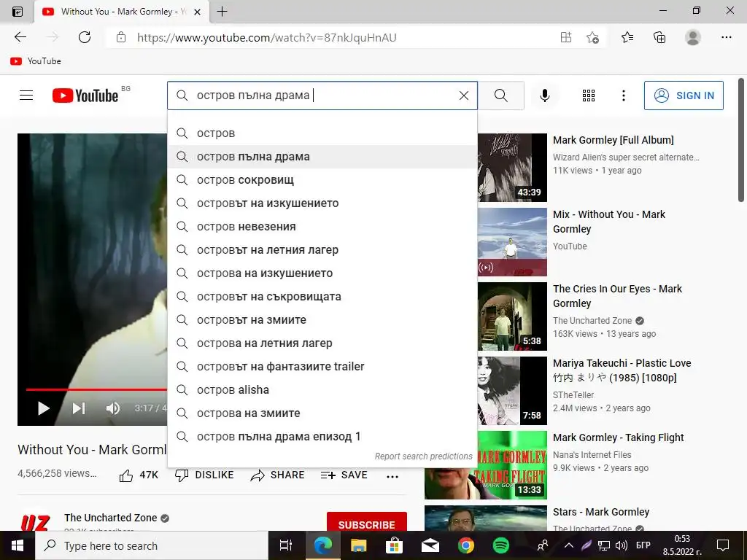Open Edge apps available icon in address bar
This screenshot has width=747, height=560.
[x=566, y=37]
